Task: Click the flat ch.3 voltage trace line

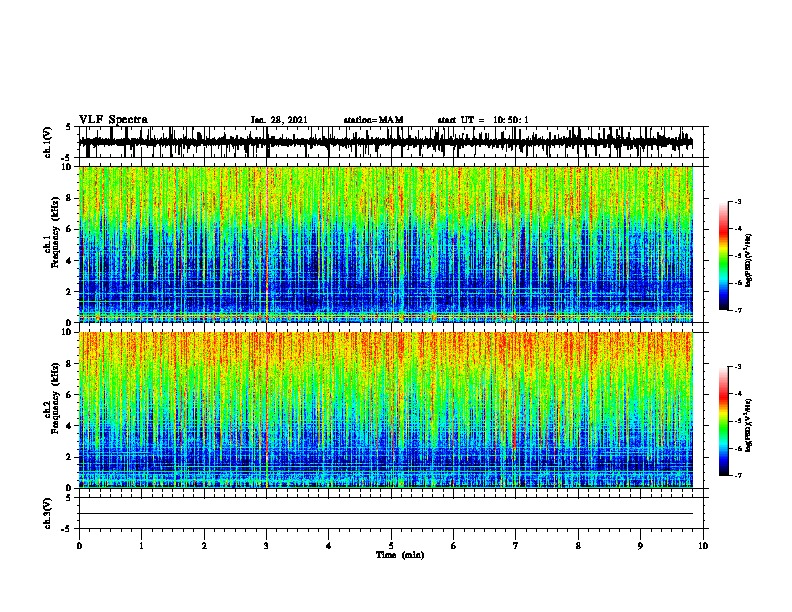Action: tap(386, 514)
